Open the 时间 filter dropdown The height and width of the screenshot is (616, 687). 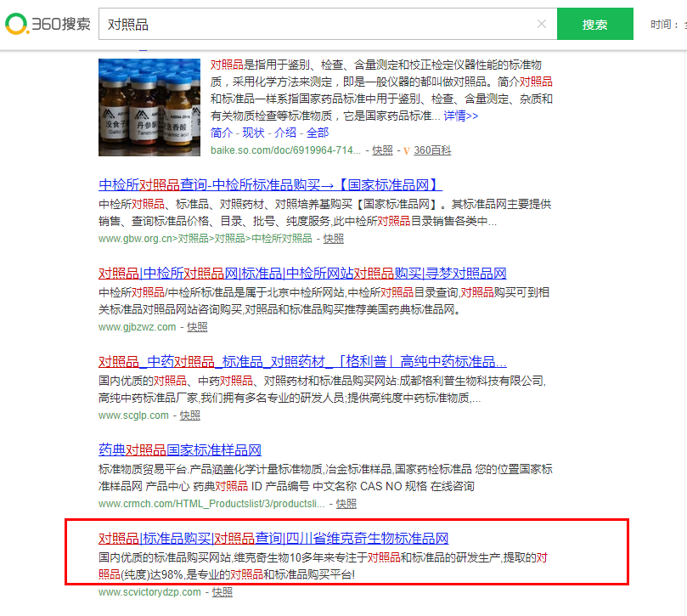[667, 25]
